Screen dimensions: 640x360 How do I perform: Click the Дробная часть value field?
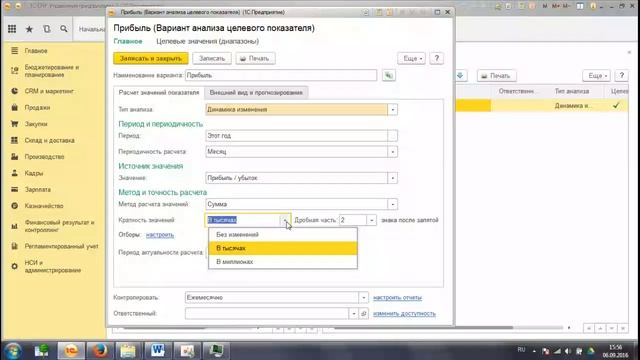(353, 220)
